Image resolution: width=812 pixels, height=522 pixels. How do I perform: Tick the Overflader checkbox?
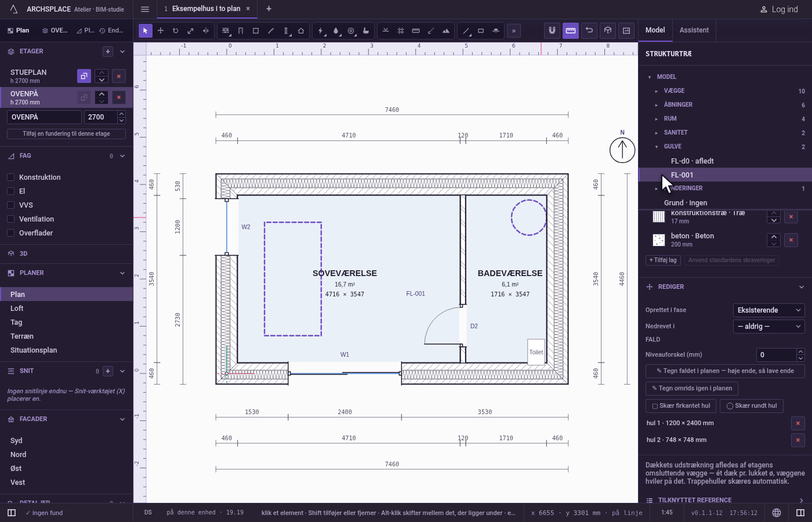(x=10, y=233)
